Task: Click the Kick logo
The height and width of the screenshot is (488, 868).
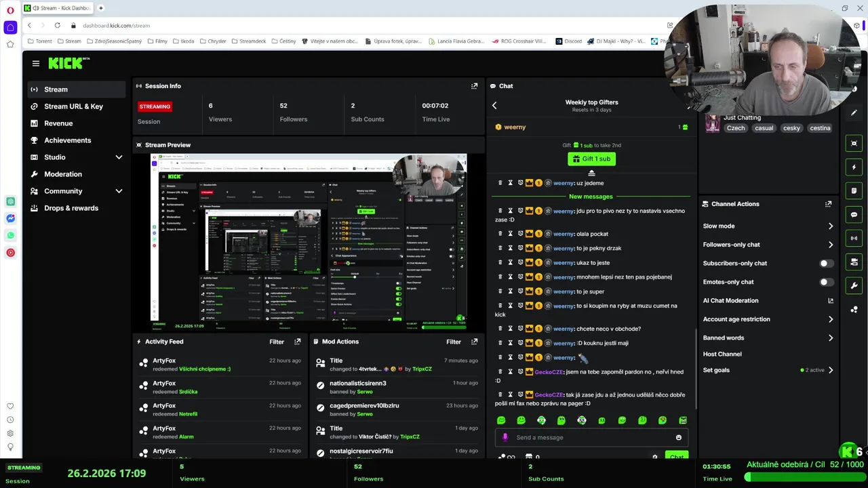Action: [68, 63]
